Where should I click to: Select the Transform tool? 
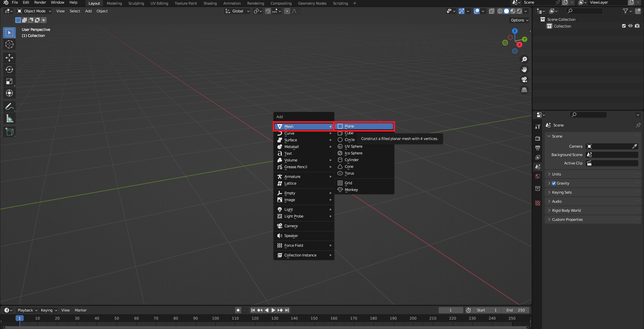[x=9, y=93]
